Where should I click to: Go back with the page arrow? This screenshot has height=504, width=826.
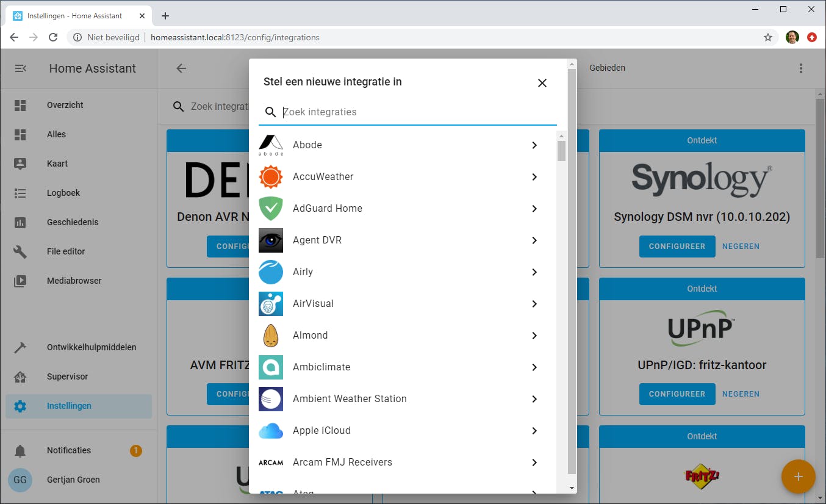point(181,68)
